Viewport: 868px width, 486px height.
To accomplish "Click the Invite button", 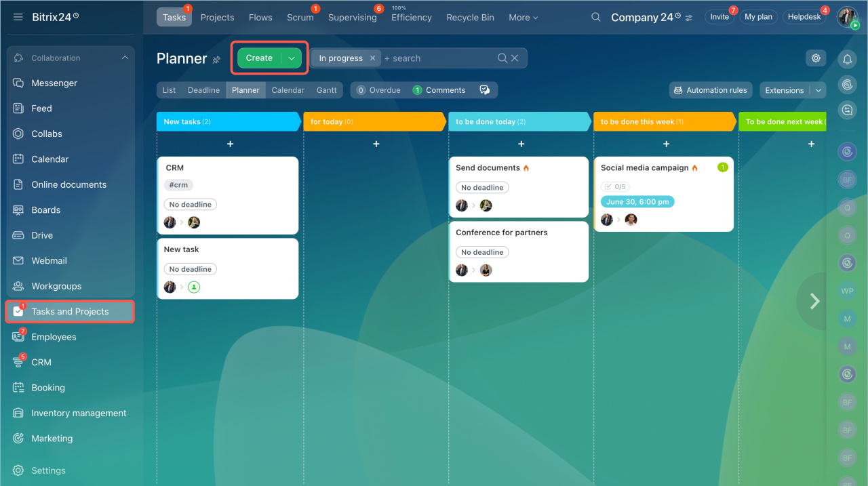I will pyautogui.click(x=719, y=17).
